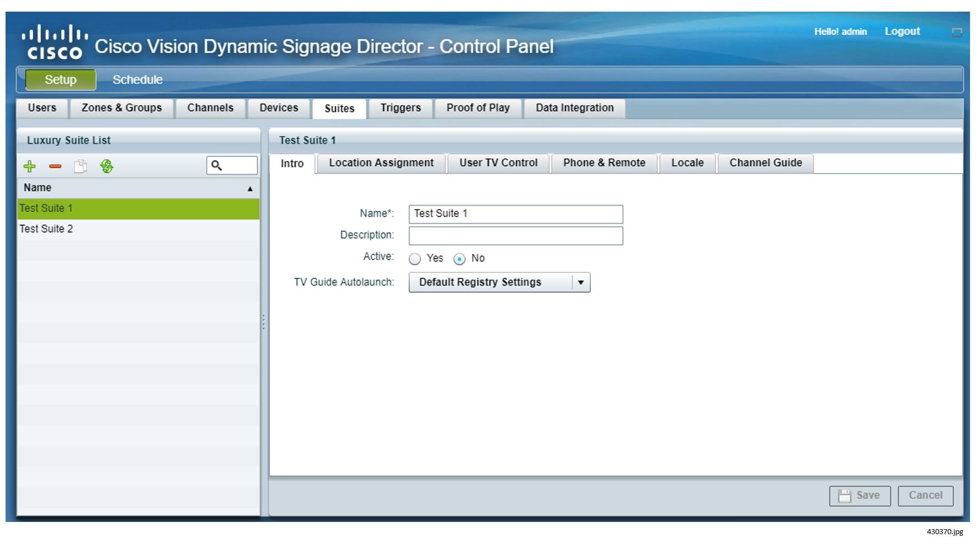Click the Name column header
This screenshot has width=980, height=548.
pyautogui.click(x=138, y=188)
